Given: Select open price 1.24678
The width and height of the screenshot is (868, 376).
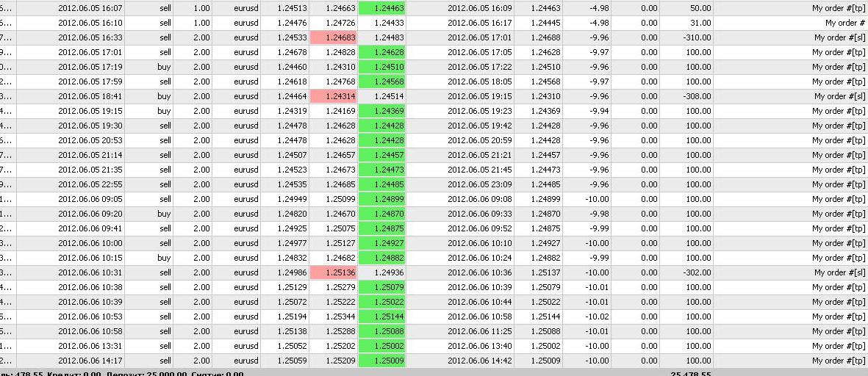Looking at the screenshot, I should [292, 53].
